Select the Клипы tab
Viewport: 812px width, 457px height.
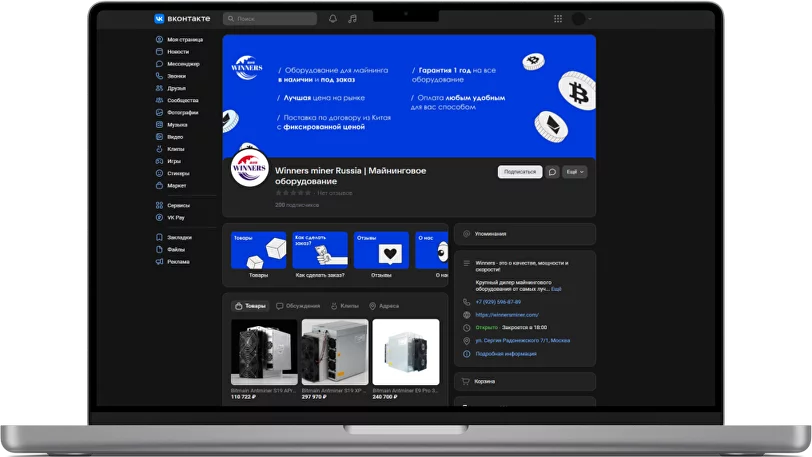[345, 306]
